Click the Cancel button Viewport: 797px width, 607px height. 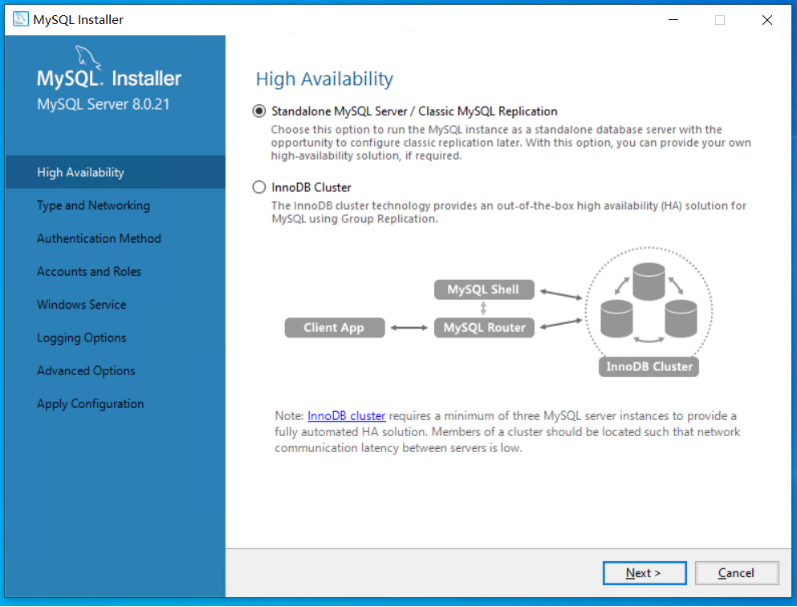click(736, 573)
